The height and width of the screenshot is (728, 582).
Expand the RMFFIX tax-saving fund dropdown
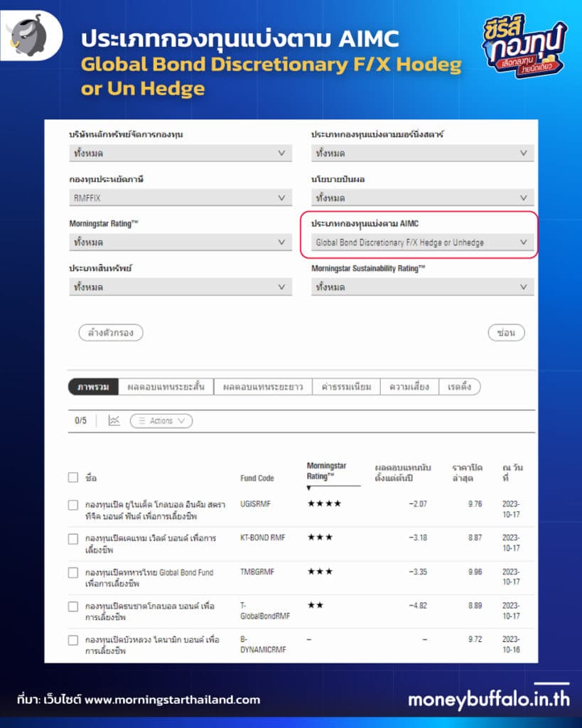click(180, 198)
